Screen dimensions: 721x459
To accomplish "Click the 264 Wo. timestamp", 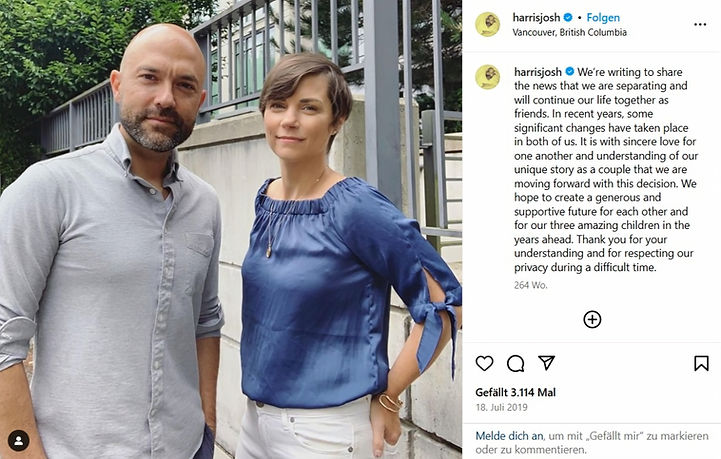I will [531, 285].
